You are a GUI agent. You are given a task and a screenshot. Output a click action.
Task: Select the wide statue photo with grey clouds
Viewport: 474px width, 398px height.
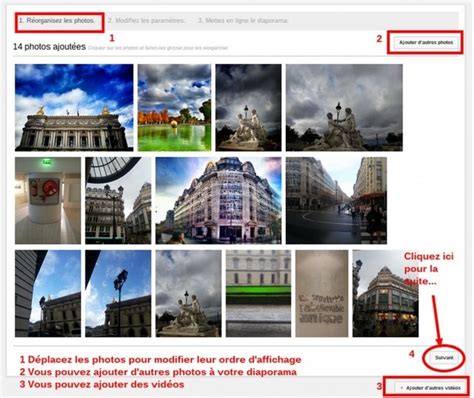(344, 108)
